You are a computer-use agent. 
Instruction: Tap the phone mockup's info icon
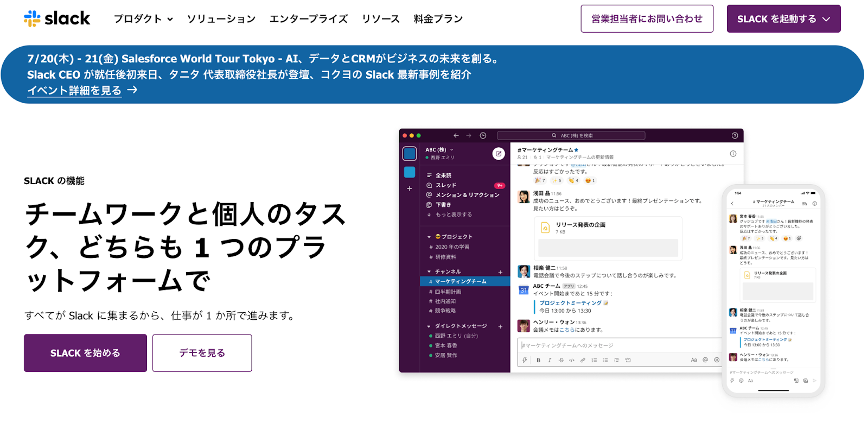coord(814,204)
